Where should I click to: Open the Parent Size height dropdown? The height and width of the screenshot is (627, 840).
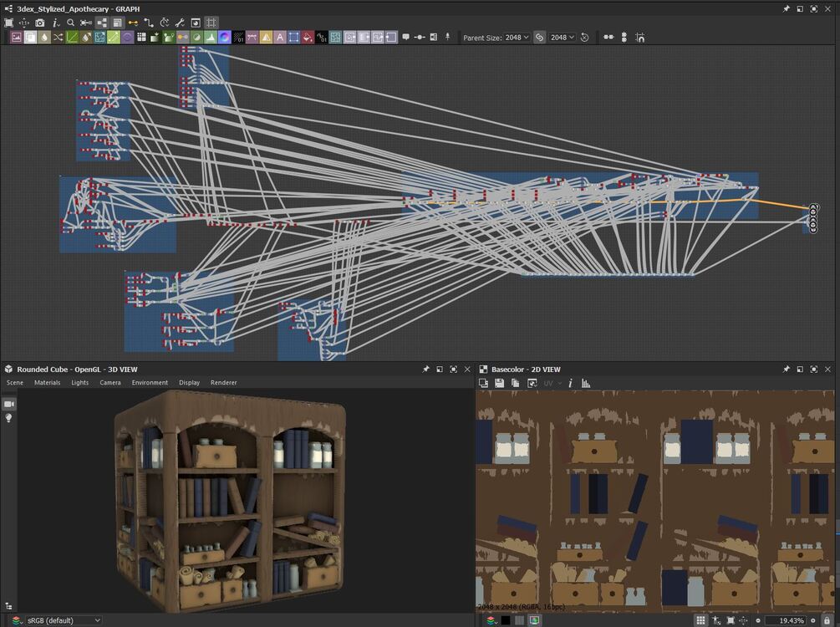pos(563,37)
